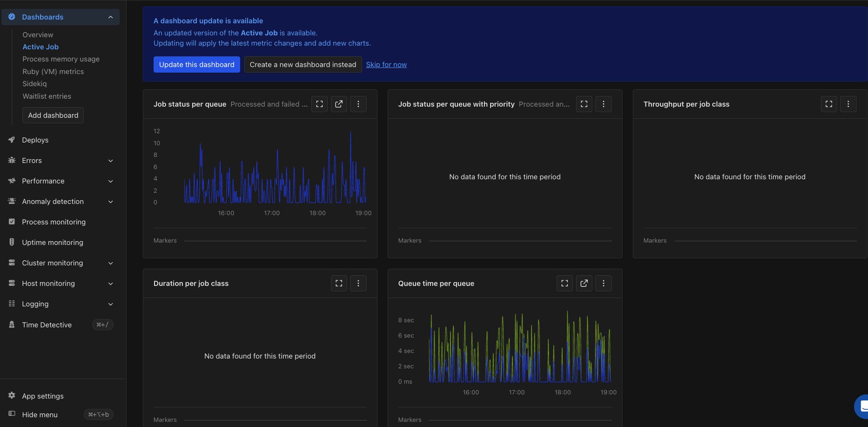Open the Waitlist entries dashboard
Image resolution: width=868 pixels, height=427 pixels.
coord(47,96)
